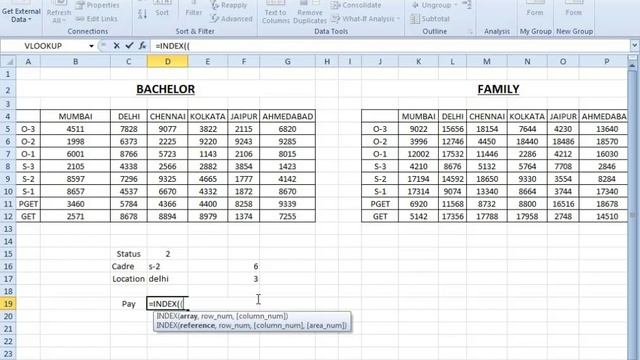640x360 pixels.
Task: Click the Subtotal button
Action: (429, 19)
